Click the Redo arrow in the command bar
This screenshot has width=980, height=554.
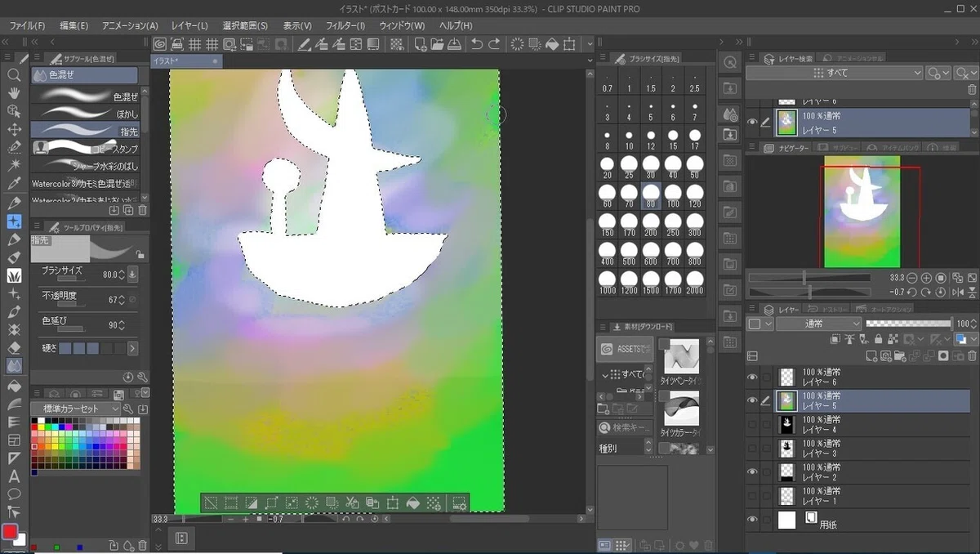click(494, 43)
